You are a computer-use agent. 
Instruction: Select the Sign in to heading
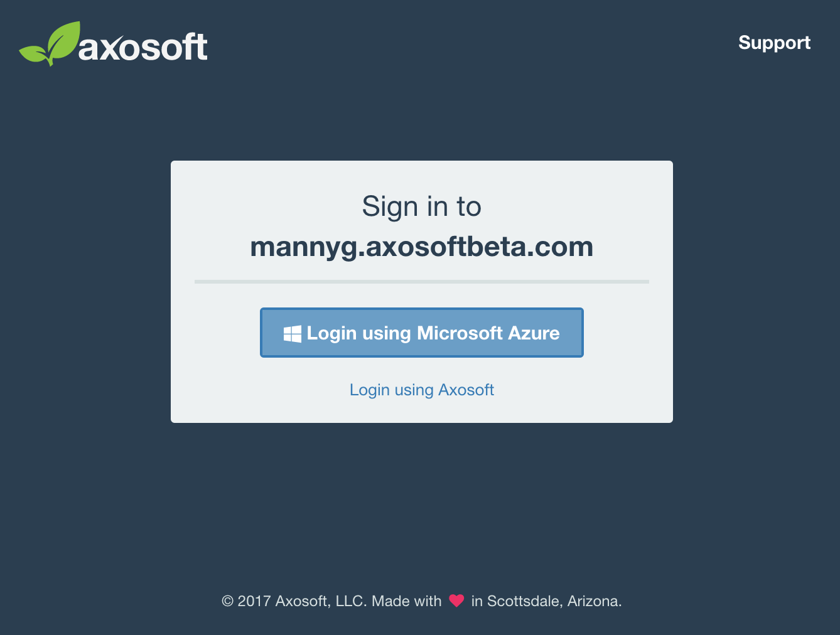click(x=421, y=206)
